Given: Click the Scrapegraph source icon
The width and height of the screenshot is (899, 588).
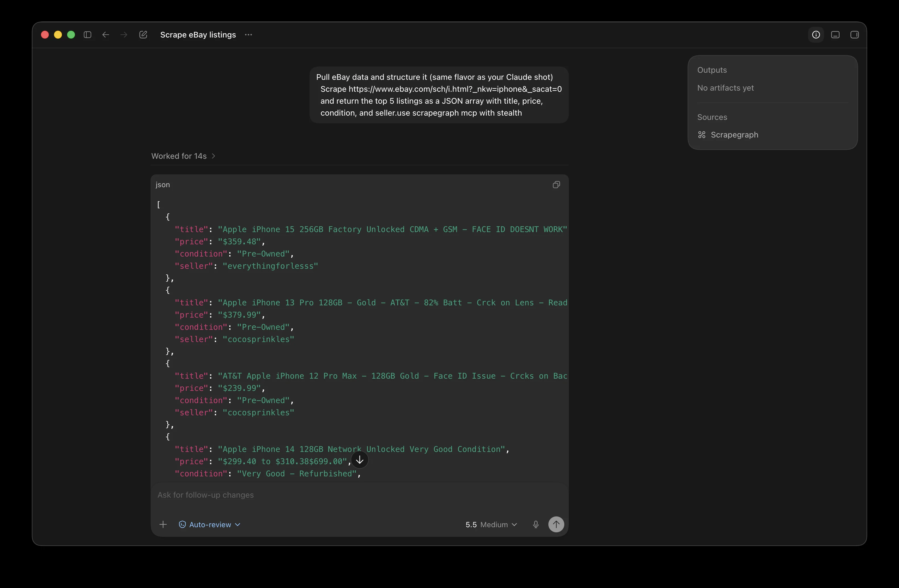Looking at the screenshot, I should tap(702, 135).
